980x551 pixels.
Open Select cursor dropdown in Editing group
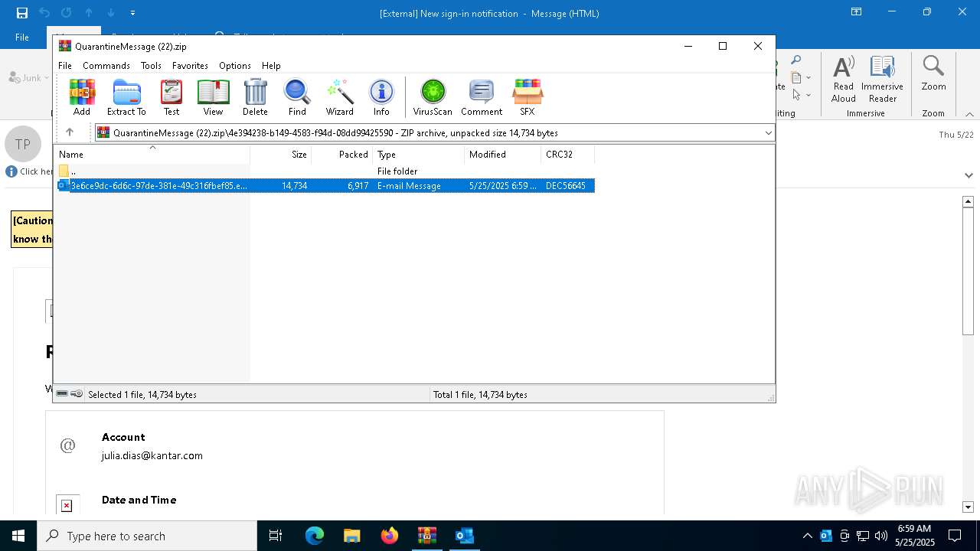click(x=800, y=95)
